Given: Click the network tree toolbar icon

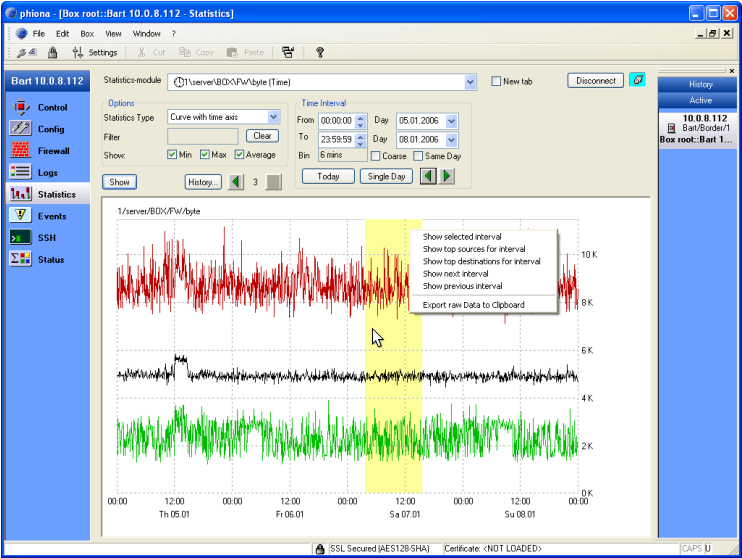Looking at the screenshot, I should coord(288,53).
